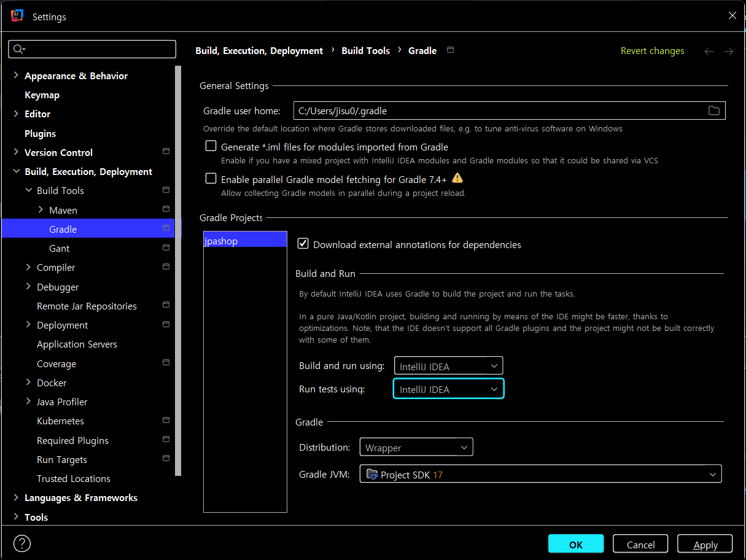Screen dimensions: 746x560
Task: Click the settings search input field
Action: 92,49
